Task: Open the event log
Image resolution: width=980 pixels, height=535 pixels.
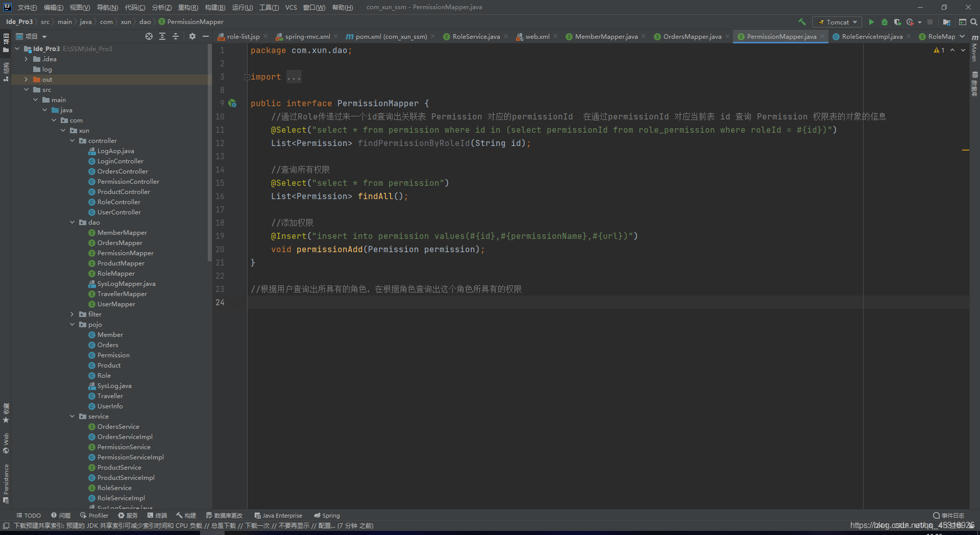Action: [949, 516]
